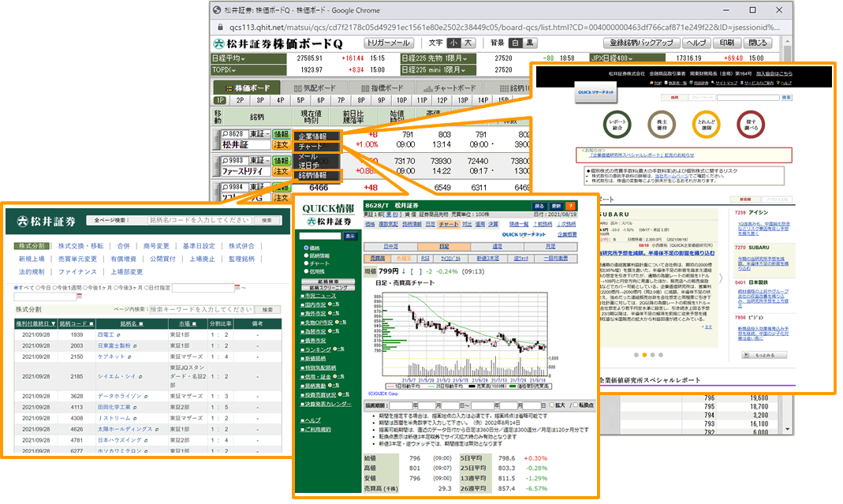Click 注文 order button for 松井証
The width and height of the screenshot is (843, 504).
click(x=281, y=144)
